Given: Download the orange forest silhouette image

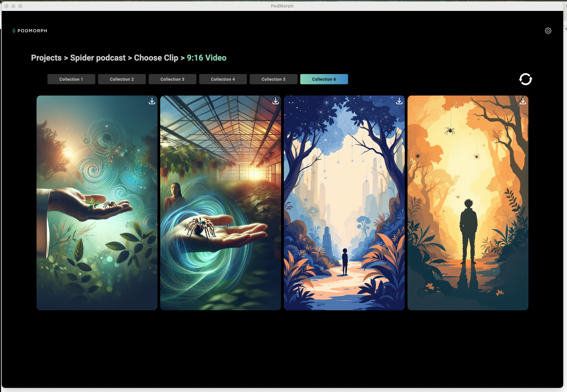Looking at the screenshot, I should click(523, 101).
